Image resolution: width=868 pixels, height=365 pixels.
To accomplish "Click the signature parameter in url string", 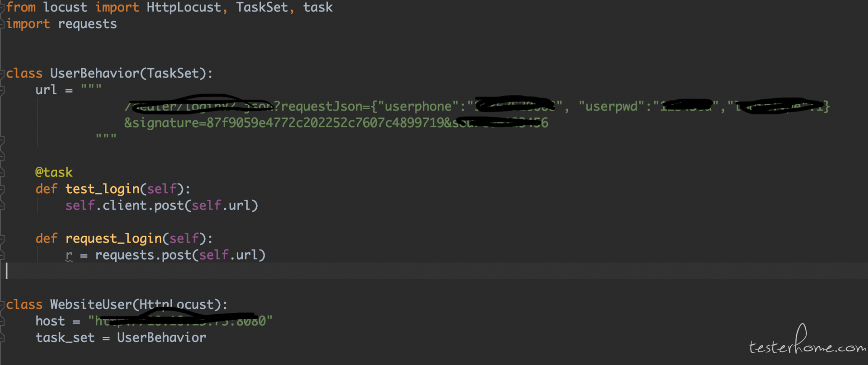I will tap(165, 123).
